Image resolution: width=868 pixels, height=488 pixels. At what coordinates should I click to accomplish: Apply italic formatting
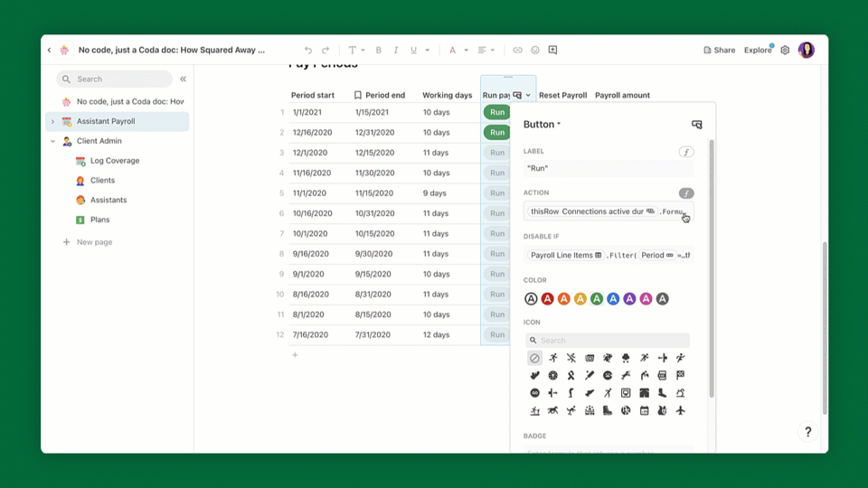click(396, 50)
